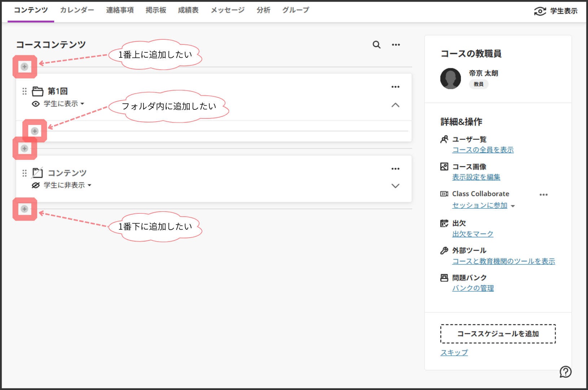Image resolution: width=588 pixels, height=390 pixels.
Task: Open the 第1回 folder options menu
Action: coord(395,87)
